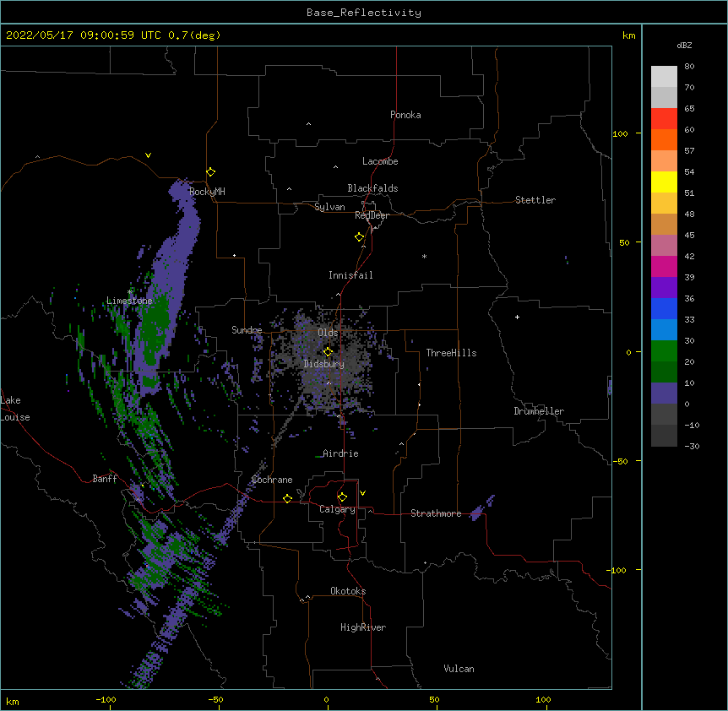Click the Ponoka city label
728x711 pixels.
point(405,115)
